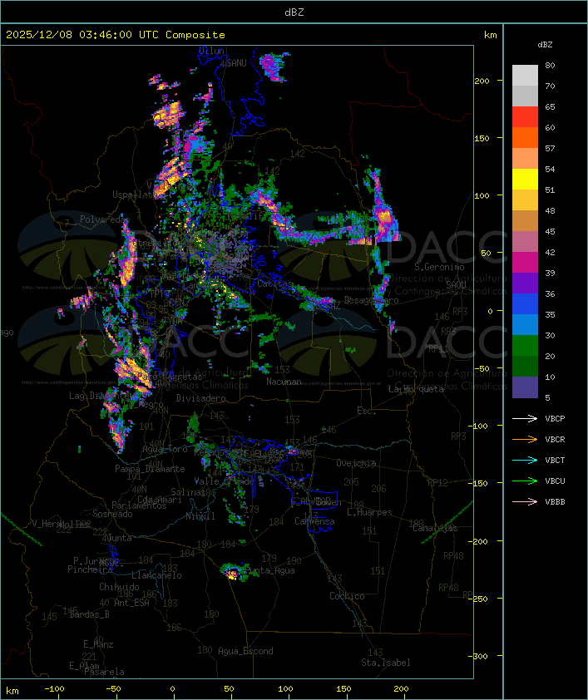This screenshot has height=700, width=588.
Task: Click the legend value 5
Action: (547, 397)
